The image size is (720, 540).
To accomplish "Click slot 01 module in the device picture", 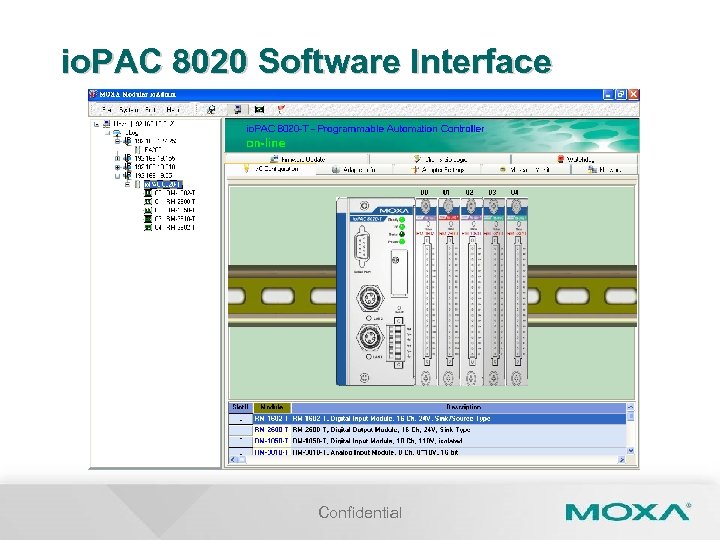I will pos(448,292).
